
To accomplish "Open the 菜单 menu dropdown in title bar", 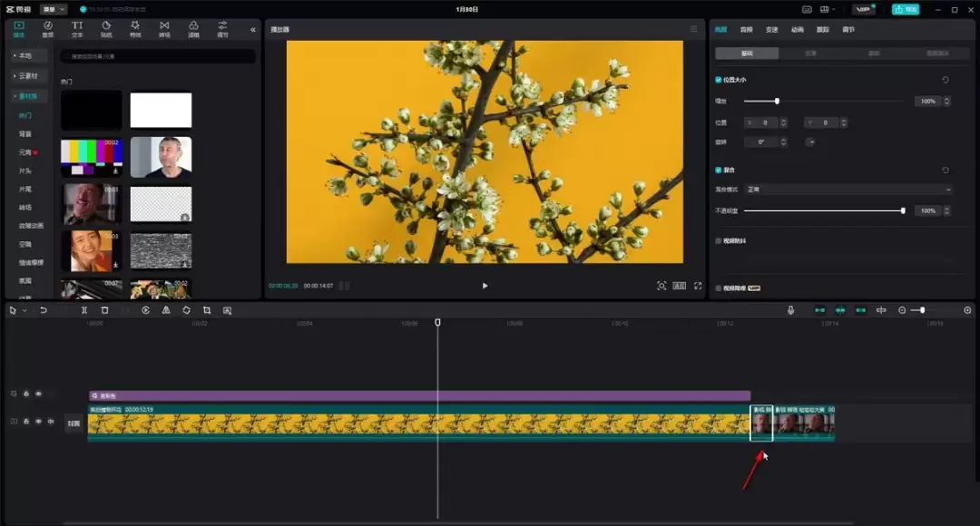I will pos(54,9).
